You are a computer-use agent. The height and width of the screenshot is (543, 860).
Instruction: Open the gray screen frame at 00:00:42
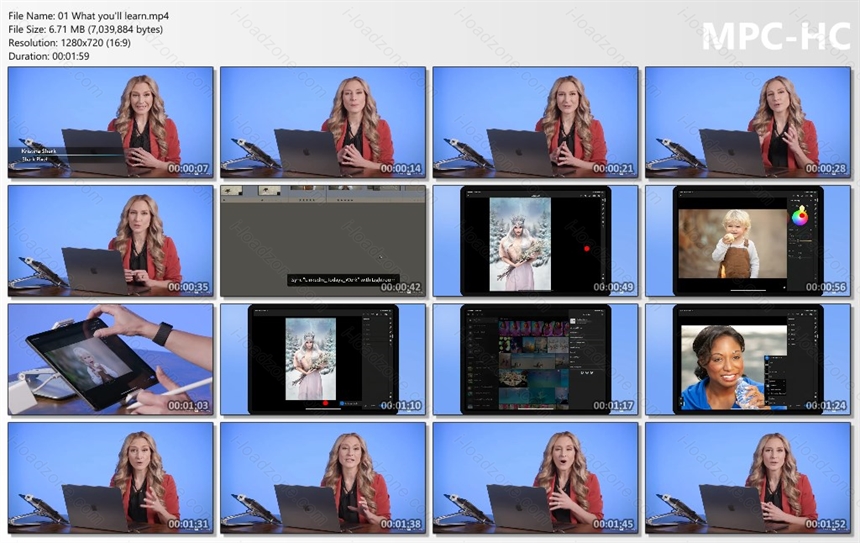coord(323,241)
